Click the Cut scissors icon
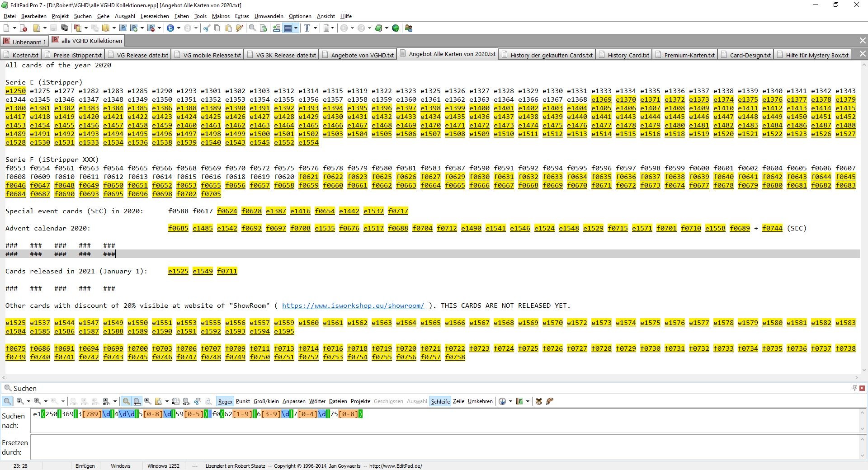 pos(206,28)
